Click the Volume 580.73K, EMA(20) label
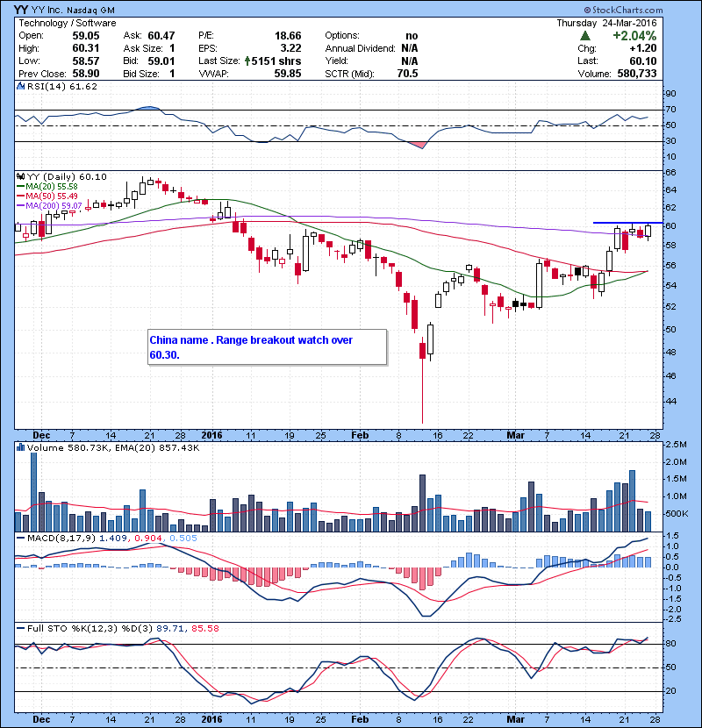The width and height of the screenshot is (702, 728). click(113, 447)
